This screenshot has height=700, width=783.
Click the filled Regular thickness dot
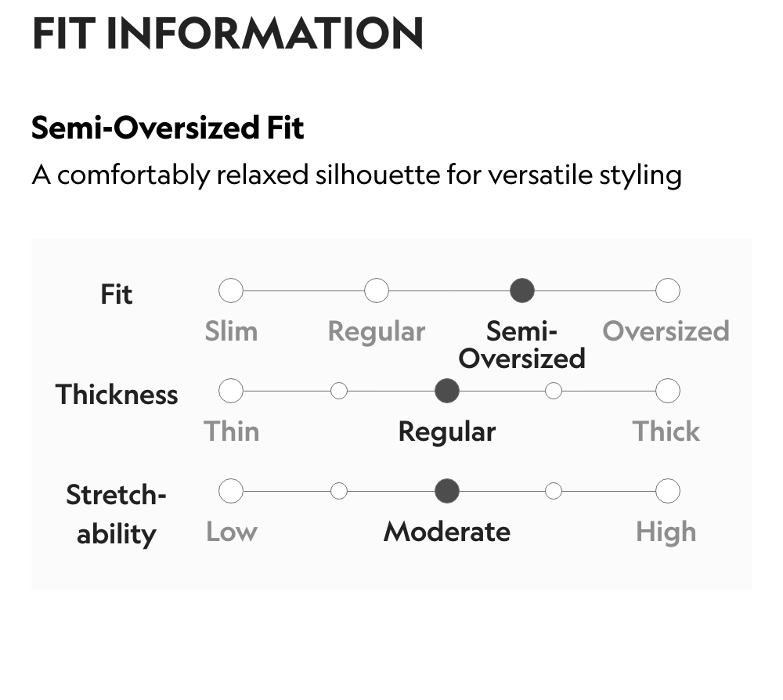point(447,391)
